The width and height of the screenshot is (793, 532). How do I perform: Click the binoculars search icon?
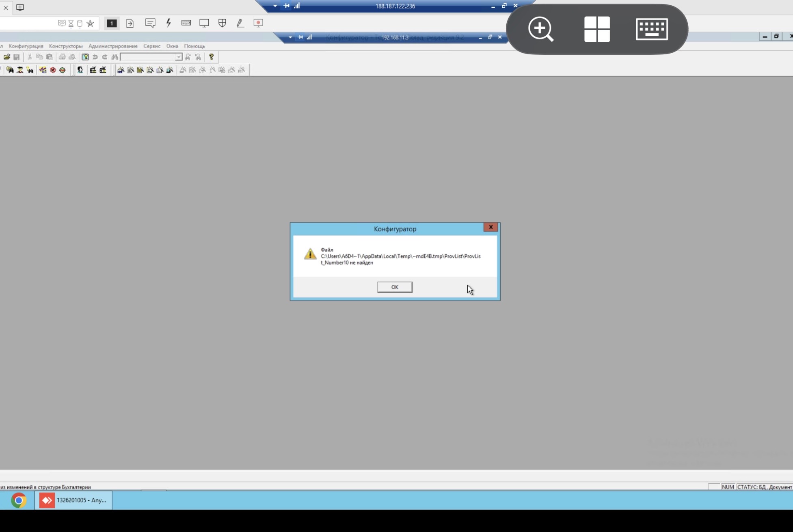coord(115,57)
